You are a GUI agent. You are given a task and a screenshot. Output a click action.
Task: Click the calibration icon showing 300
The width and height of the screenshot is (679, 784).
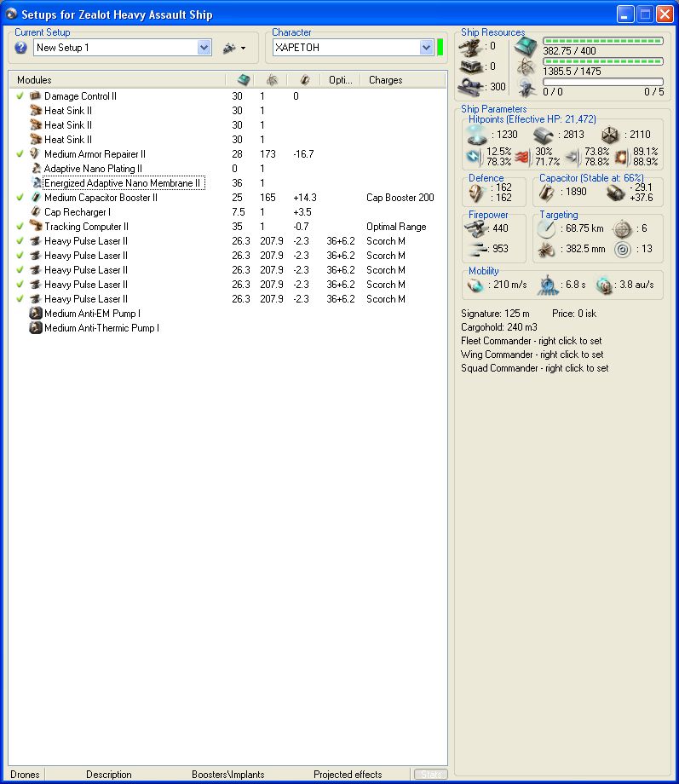pos(470,87)
